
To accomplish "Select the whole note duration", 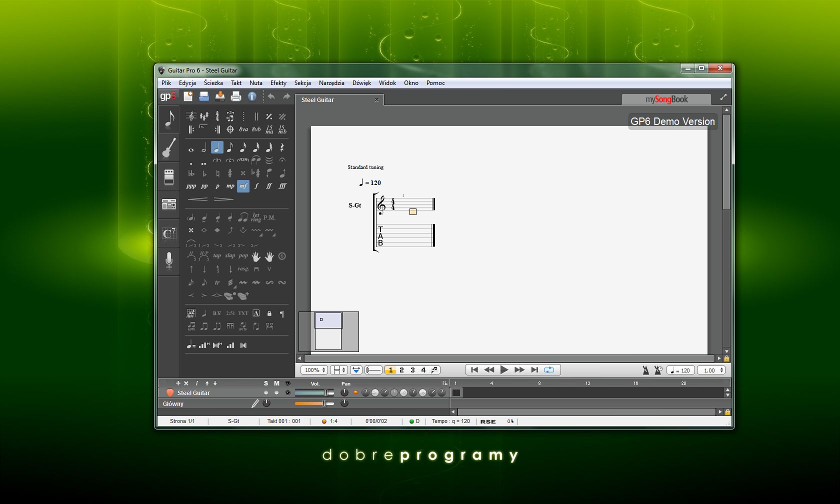I will [x=191, y=148].
